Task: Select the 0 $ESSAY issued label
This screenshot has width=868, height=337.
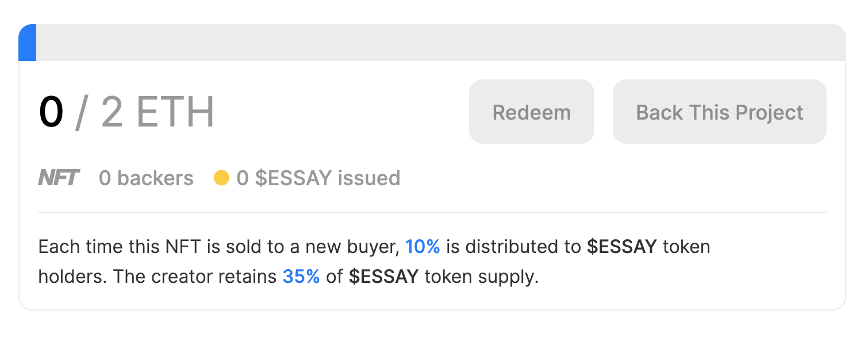Action: pyautogui.click(x=318, y=178)
